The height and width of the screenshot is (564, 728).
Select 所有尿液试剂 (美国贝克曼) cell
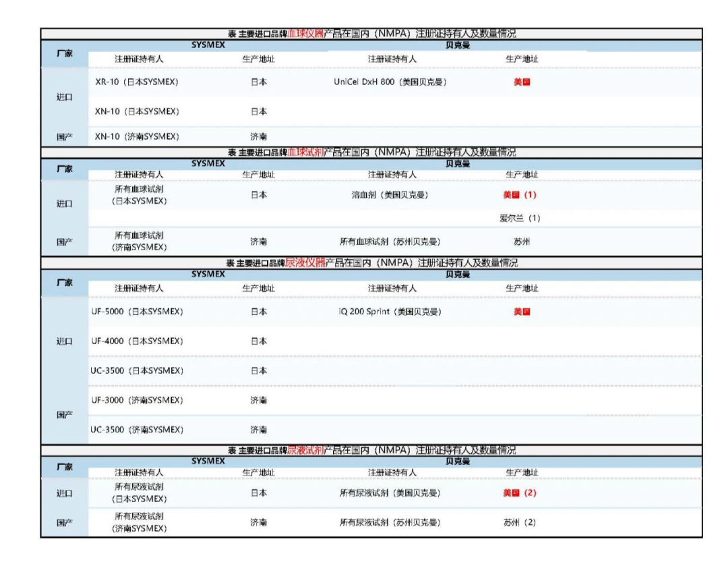coord(390,493)
